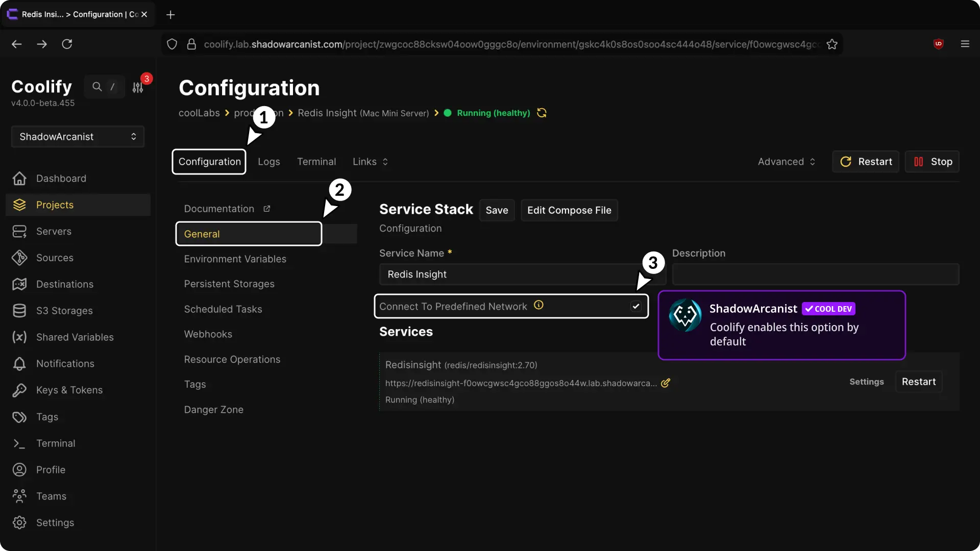Open the settings sliders icon with notification badge
This screenshot has width=980, height=551.
[x=138, y=87]
